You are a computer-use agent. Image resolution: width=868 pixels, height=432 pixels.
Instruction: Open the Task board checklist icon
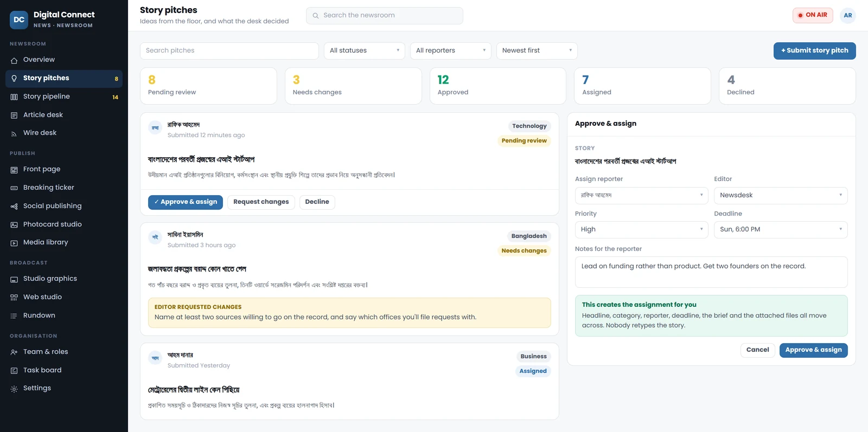pyautogui.click(x=14, y=371)
